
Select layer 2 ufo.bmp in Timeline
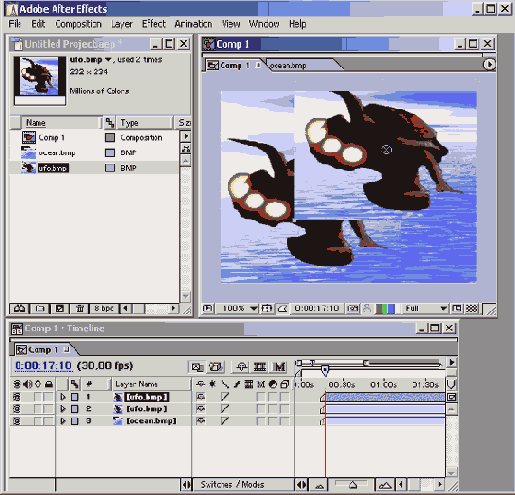(147, 409)
